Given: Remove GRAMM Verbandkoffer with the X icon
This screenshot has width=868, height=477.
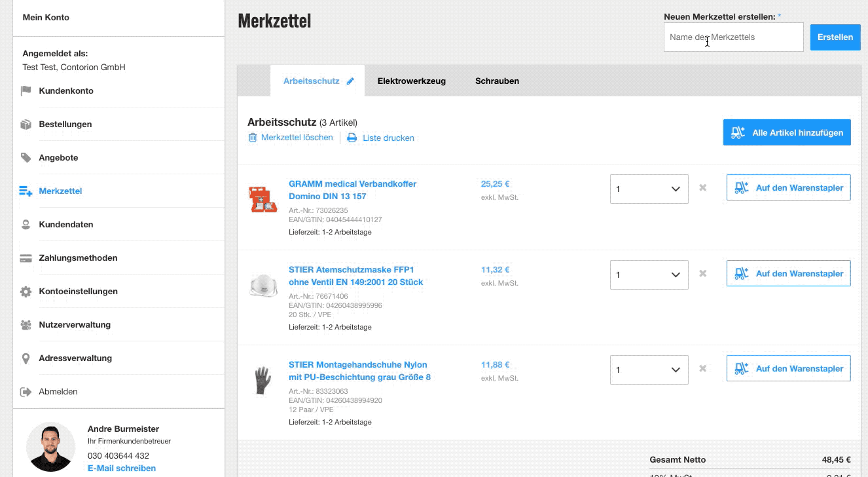Looking at the screenshot, I should [703, 187].
